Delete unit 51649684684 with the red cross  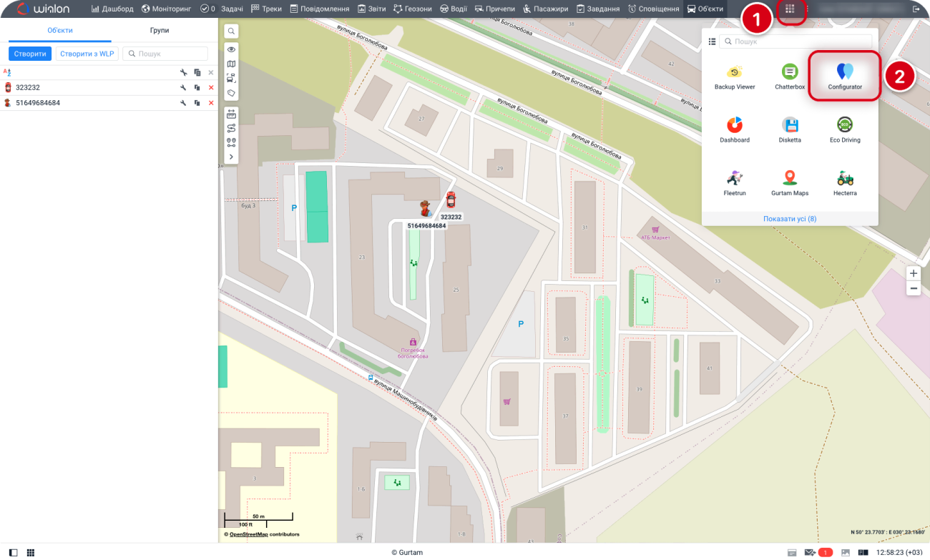point(210,103)
